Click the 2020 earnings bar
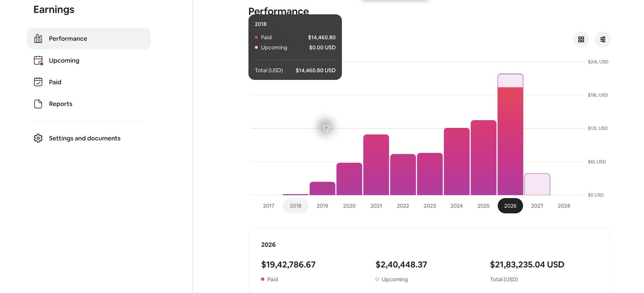Image resolution: width=644 pixels, height=293 pixels. [x=349, y=179]
